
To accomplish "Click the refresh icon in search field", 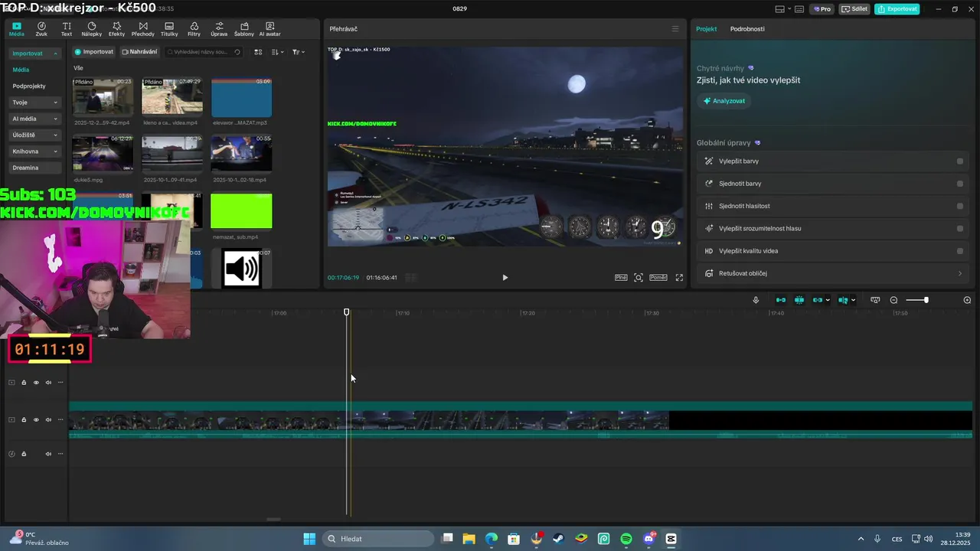I will tap(237, 52).
